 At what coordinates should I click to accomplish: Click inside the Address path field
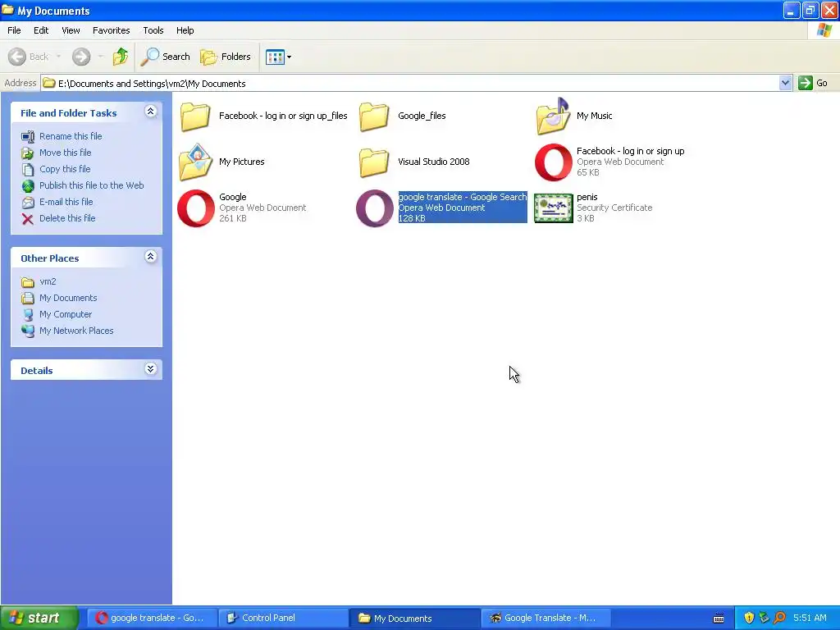[x=410, y=83]
